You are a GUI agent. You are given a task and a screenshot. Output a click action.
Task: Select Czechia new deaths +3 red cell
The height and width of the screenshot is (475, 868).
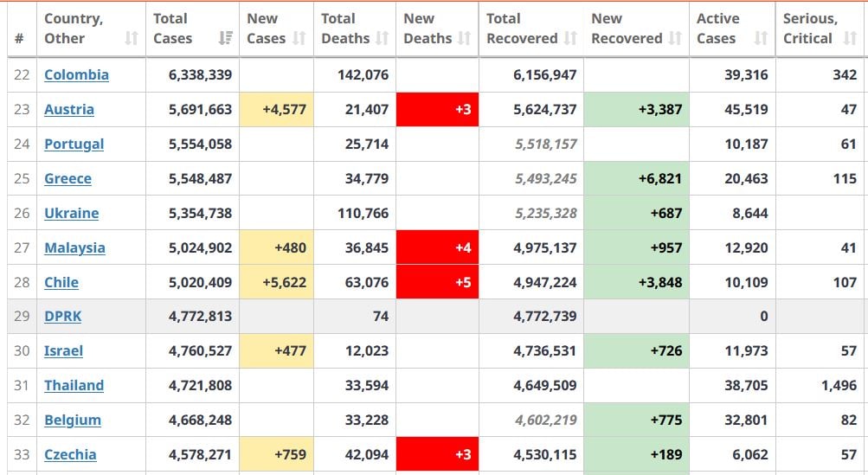437,454
